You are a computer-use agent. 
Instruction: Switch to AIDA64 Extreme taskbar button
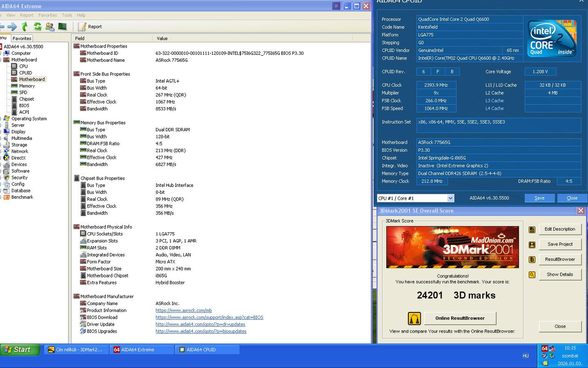[x=141, y=350]
